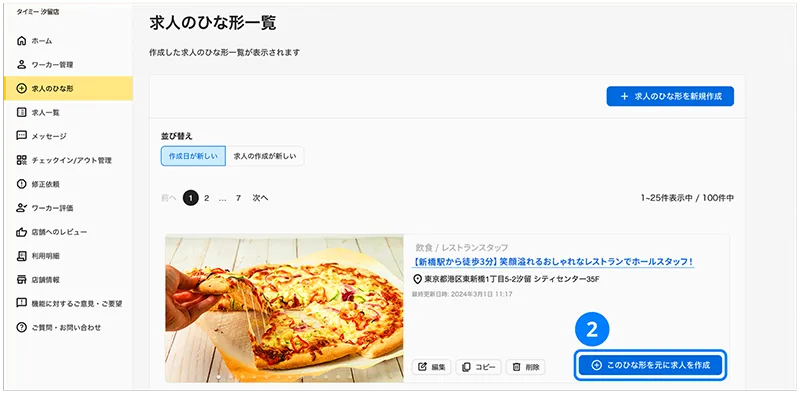Select 求人一覧 in the sidebar
This screenshot has height=394, width=800.
(68, 112)
